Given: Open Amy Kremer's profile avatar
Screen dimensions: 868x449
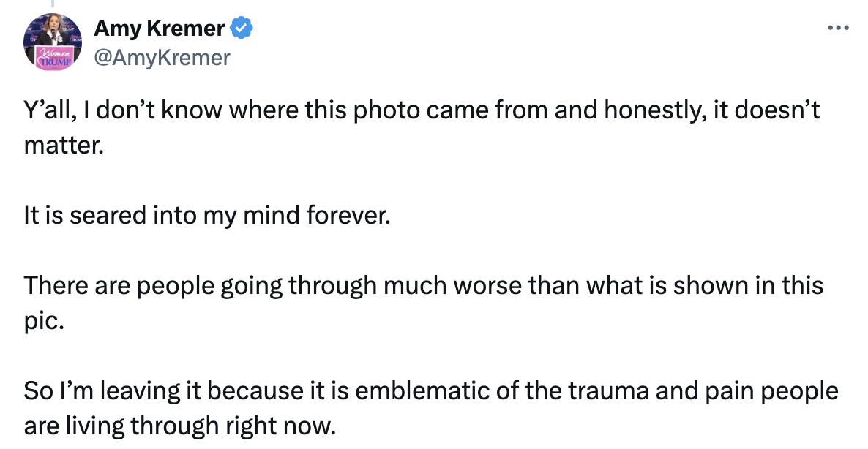Looking at the screenshot, I should (53, 42).
